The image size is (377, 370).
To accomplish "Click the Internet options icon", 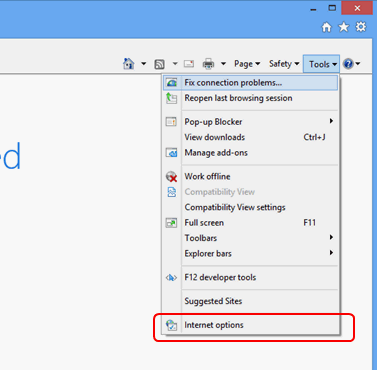I will [x=171, y=325].
